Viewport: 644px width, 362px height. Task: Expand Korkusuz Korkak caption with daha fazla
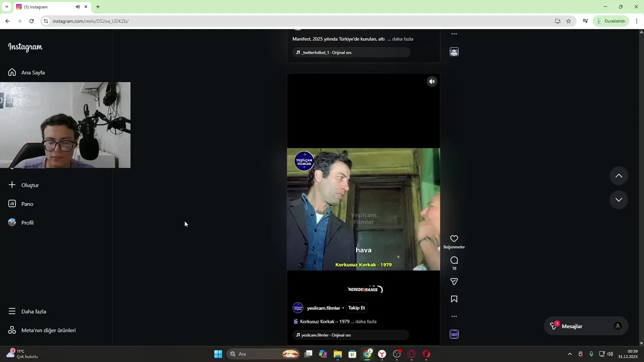[366, 322]
